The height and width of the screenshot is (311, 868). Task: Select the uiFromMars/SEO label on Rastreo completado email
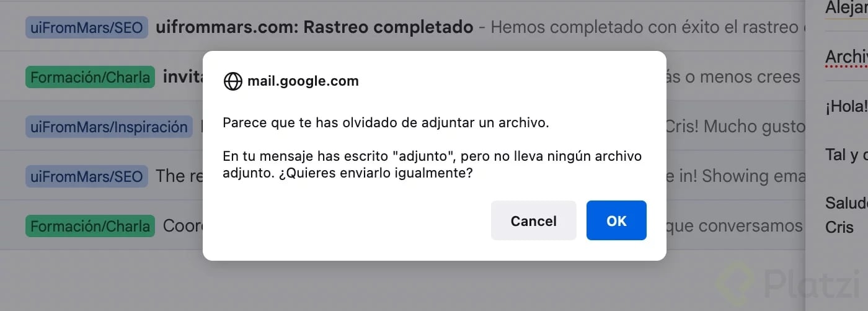point(86,27)
